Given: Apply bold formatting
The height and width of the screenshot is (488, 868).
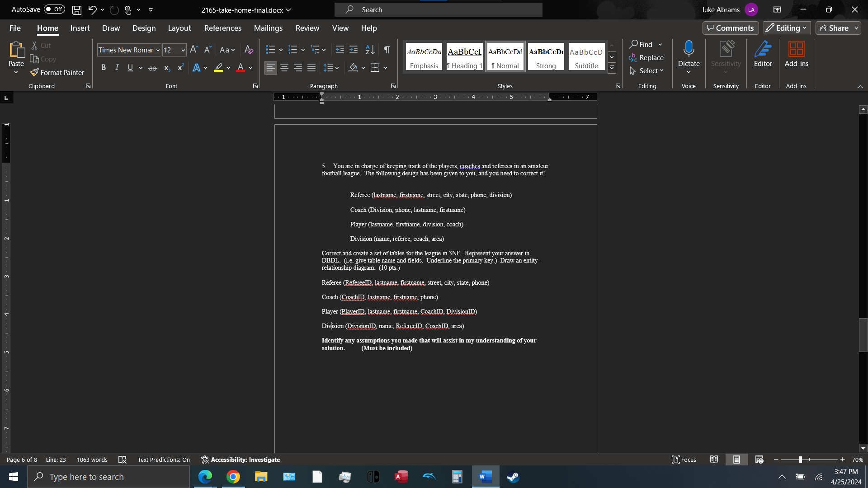Looking at the screenshot, I should 103,68.
